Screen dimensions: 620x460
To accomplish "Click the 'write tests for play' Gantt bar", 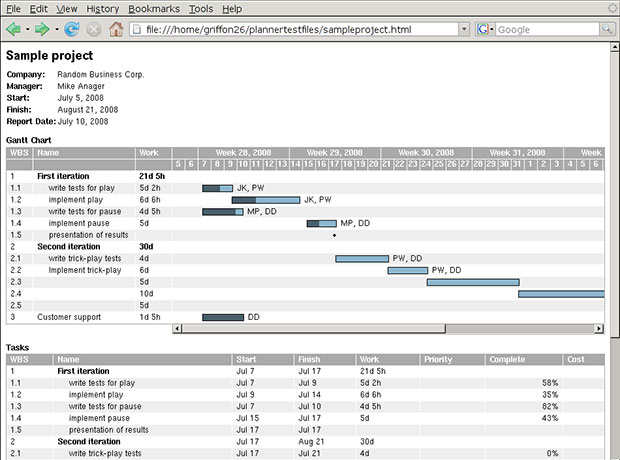I will [x=217, y=188].
